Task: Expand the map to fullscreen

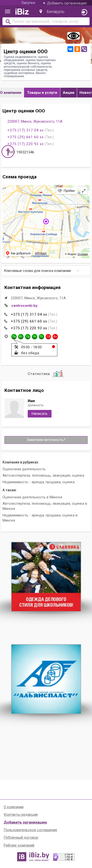Action: (x=84, y=191)
